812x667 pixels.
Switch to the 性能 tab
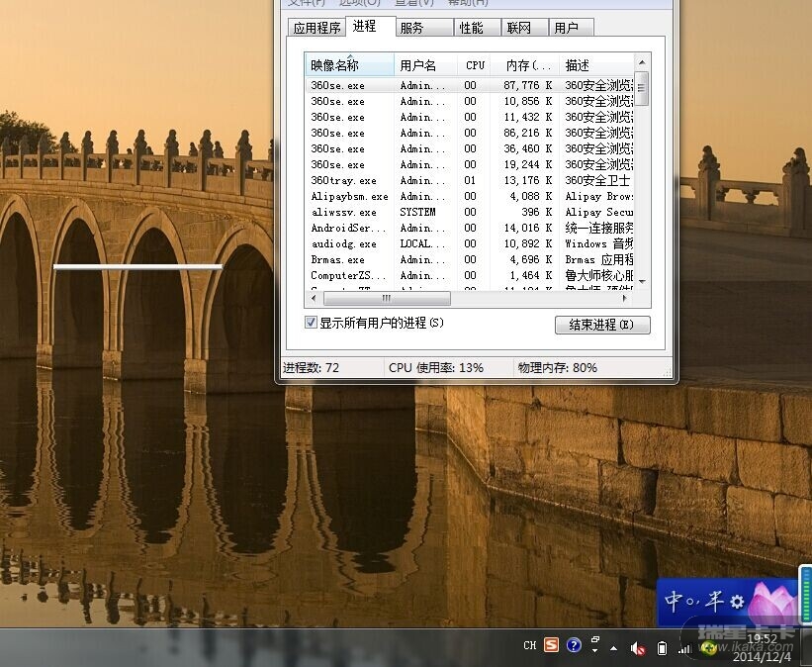click(x=472, y=28)
